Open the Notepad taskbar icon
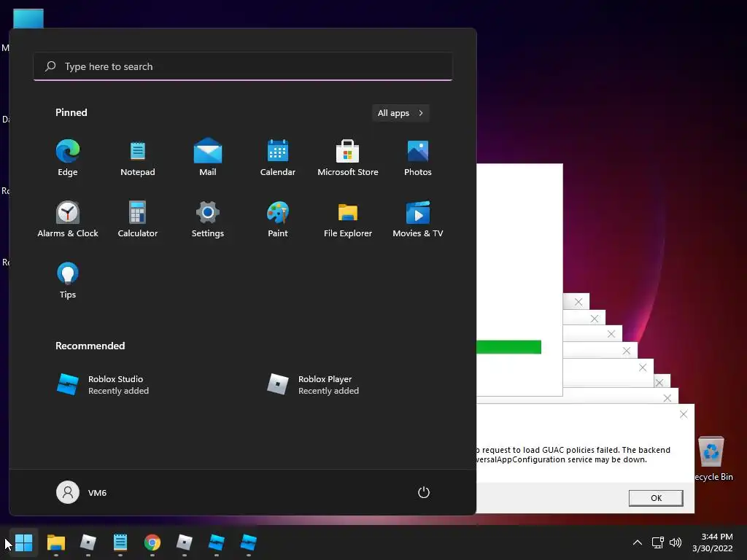This screenshot has width=747, height=560. 120,542
